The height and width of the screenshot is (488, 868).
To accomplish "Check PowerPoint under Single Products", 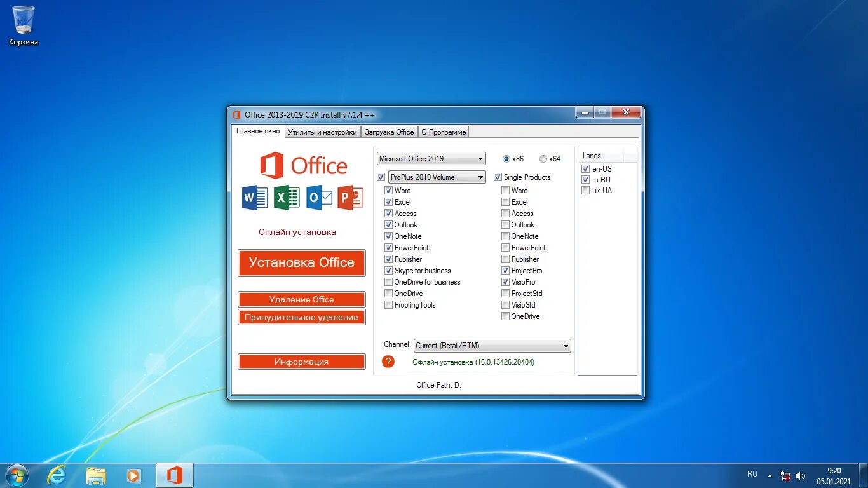I will click(x=505, y=248).
